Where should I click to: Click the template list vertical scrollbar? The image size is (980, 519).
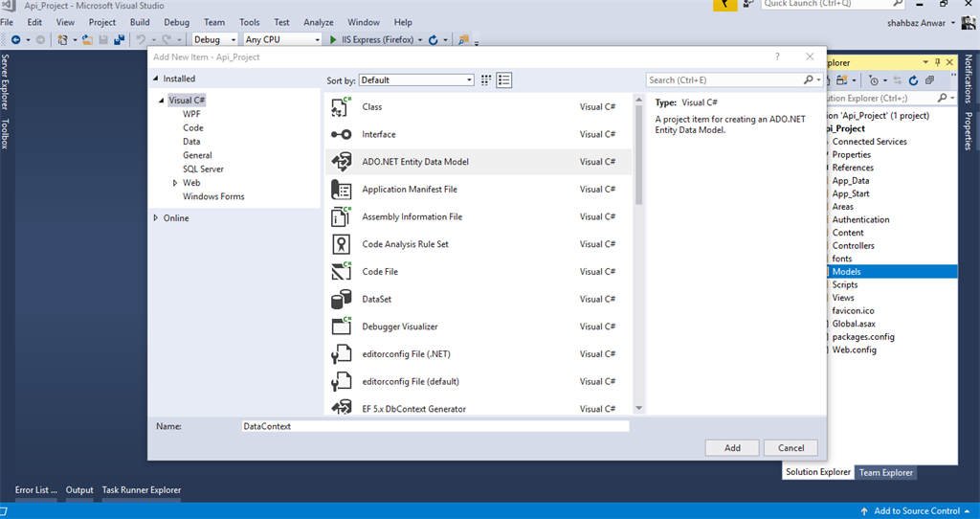[638, 153]
